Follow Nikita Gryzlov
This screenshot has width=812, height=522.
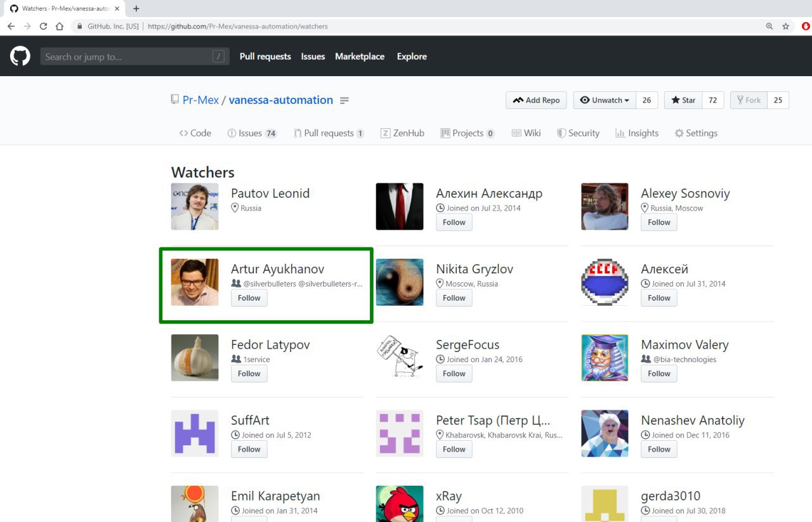pos(454,298)
